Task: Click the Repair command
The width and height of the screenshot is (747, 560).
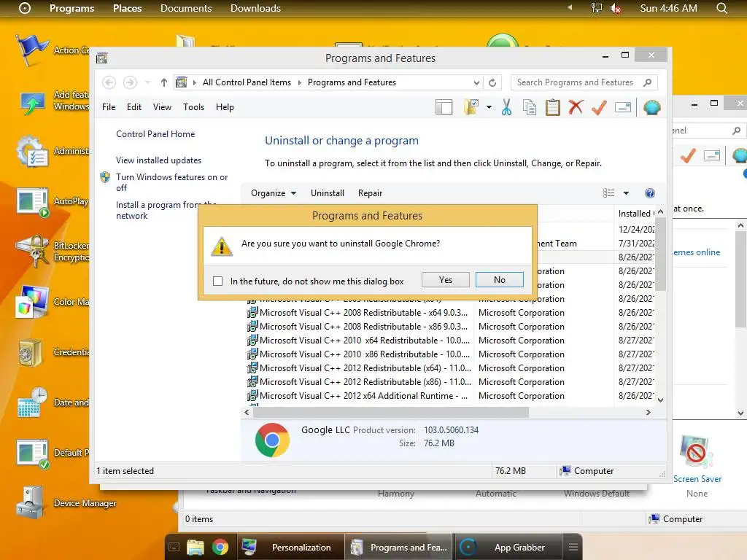Action: 370,192
